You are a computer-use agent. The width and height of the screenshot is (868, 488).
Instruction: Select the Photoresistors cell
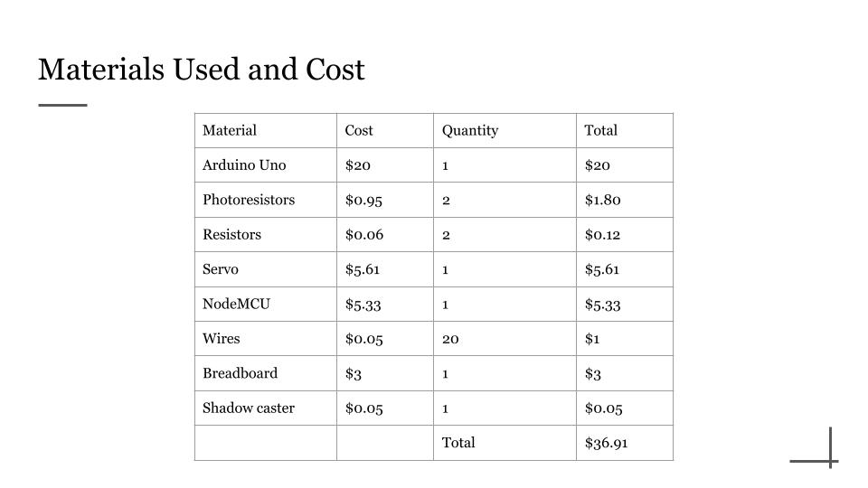pos(266,200)
